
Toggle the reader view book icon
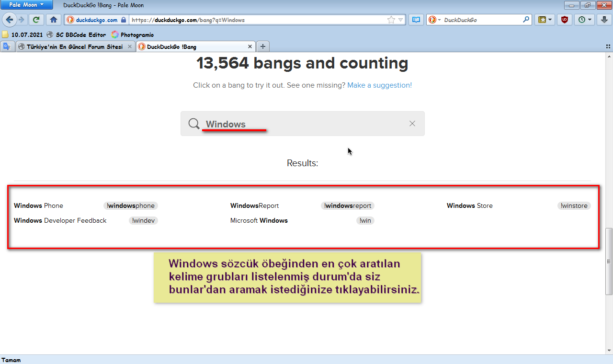coord(416,20)
